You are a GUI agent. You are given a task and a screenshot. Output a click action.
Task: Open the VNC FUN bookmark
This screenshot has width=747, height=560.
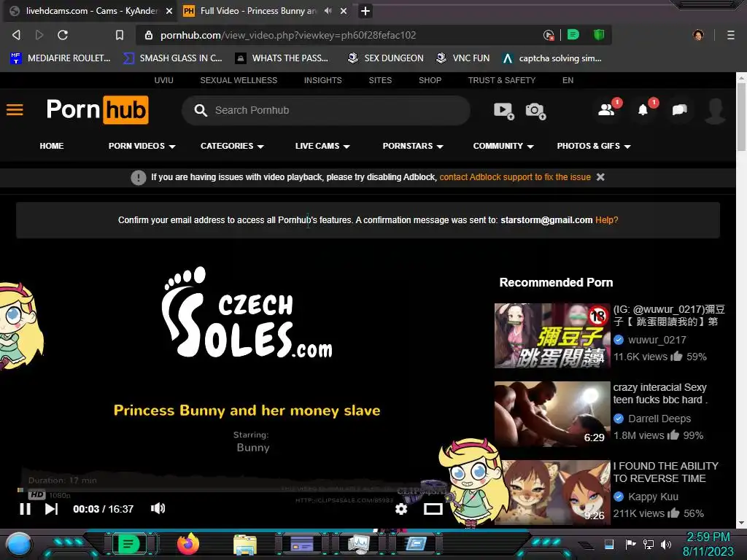tap(463, 58)
